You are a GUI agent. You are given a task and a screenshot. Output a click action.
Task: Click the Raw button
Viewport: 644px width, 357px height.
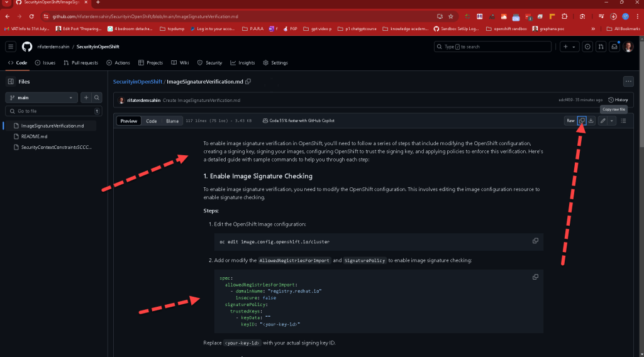tap(570, 121)
